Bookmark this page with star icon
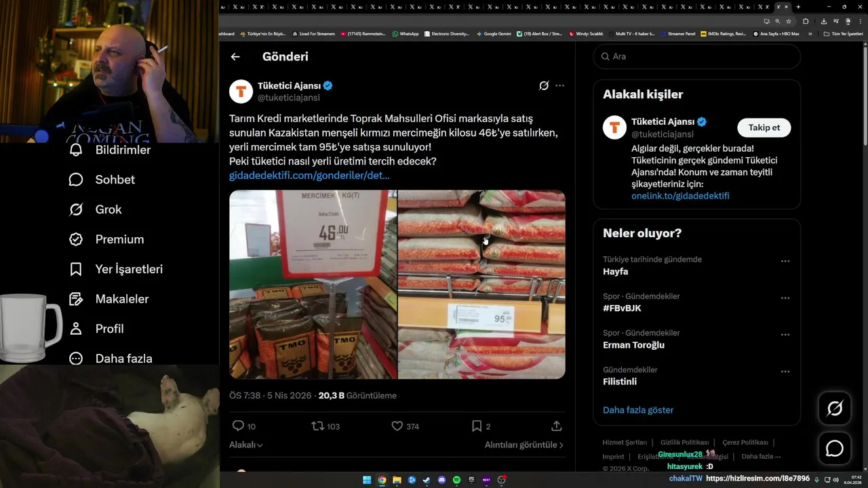 click(789, 21)
